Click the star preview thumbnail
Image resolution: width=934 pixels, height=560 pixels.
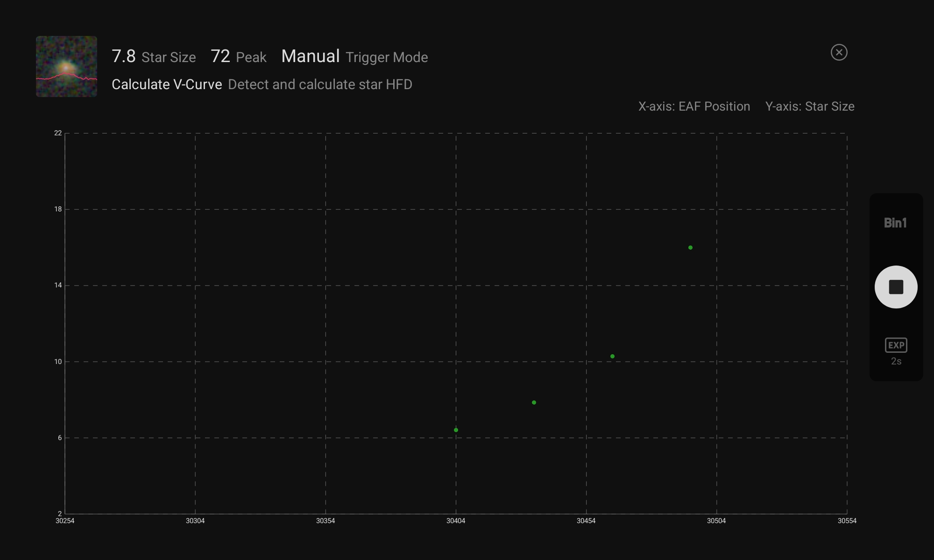tap(67, 67)
